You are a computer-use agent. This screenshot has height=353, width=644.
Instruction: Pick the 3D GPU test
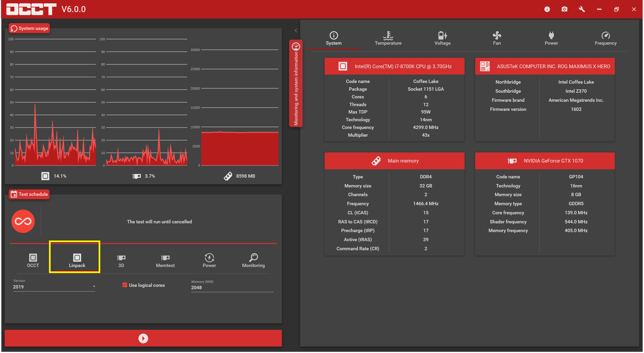tap(121, 258)
